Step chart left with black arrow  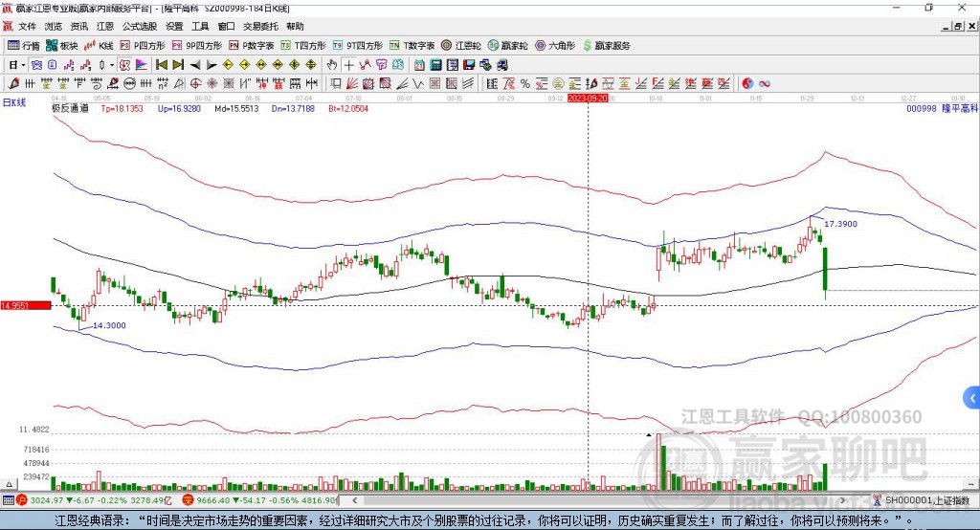[195, 65]
